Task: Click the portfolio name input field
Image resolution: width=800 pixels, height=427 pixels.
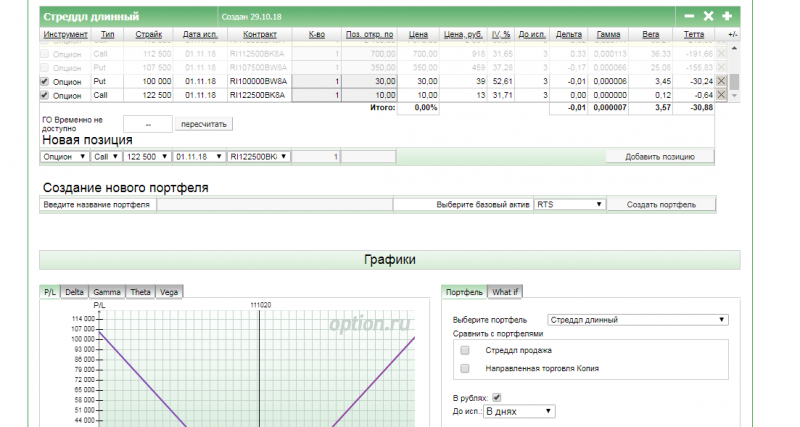Action: click(x=274, y=205)
